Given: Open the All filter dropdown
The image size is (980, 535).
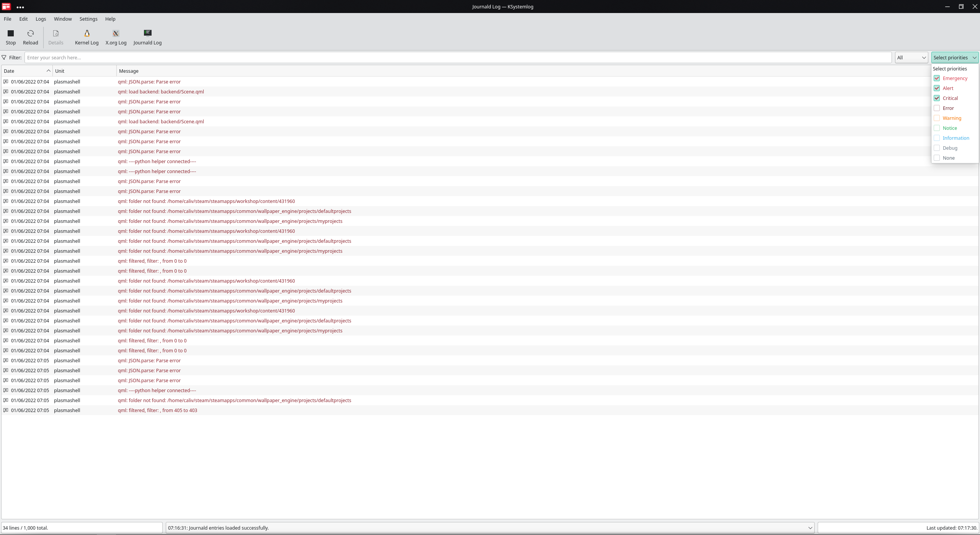Looking at the screenshot, I should (x=911, y=57).
